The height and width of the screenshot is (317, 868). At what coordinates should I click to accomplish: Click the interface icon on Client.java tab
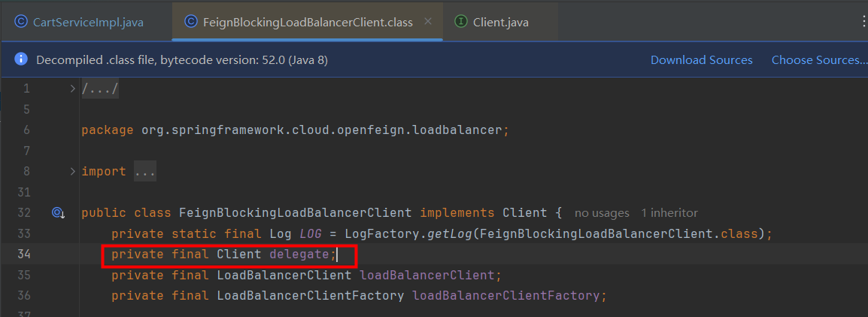(460, 22)
